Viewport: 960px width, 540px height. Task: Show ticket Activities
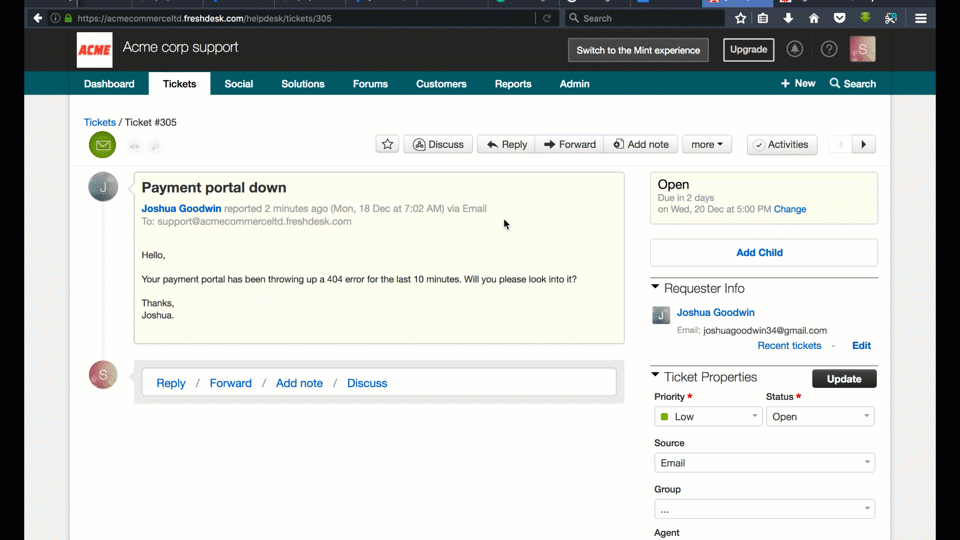pos(782,144)
